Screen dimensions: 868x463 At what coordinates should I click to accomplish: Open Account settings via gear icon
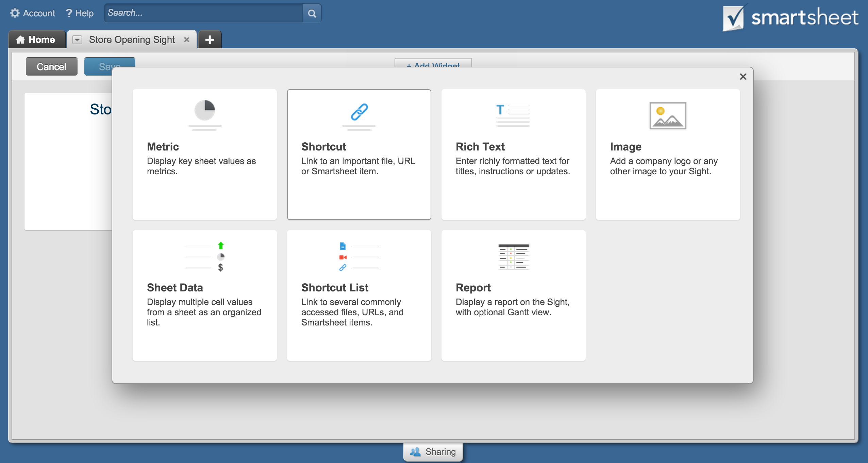[14, 13]
